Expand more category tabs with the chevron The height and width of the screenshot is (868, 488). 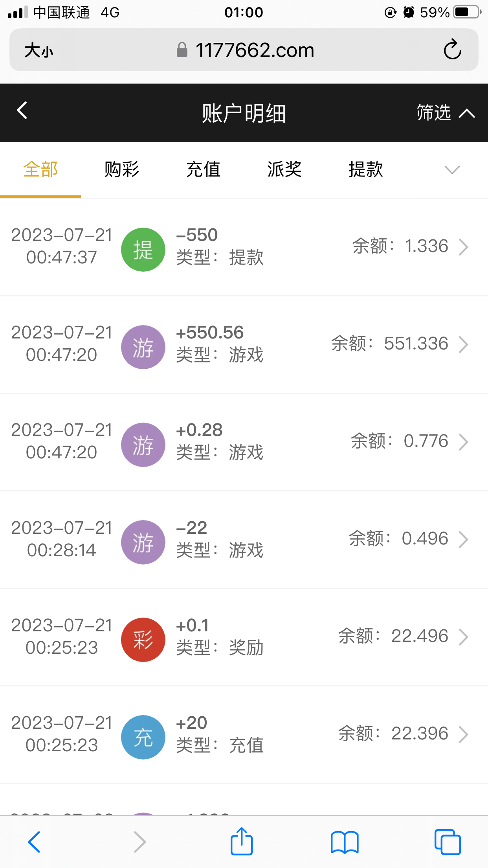tap(452, 170)
